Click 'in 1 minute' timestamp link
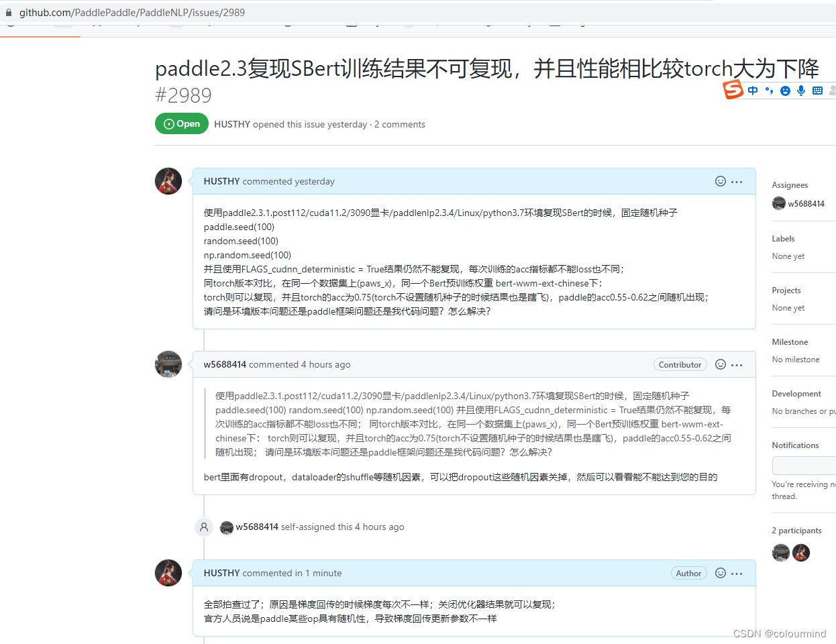This screenshot has width=836, height=644. coord(318,573)
